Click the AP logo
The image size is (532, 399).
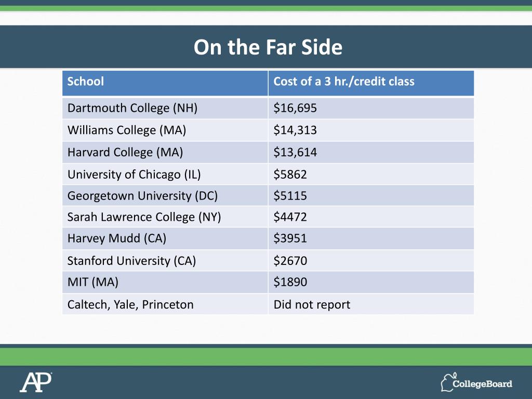click(36, 382)
